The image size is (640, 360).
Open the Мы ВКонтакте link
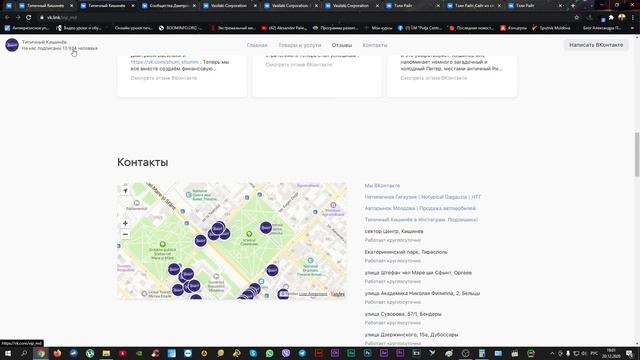tap(382, 186)
